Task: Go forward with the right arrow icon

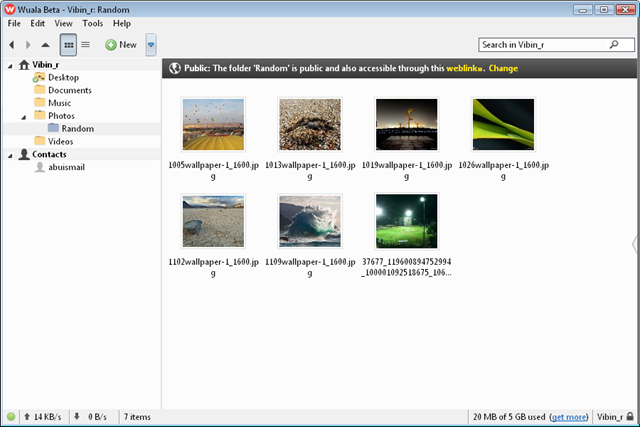Action: [28, 44]
